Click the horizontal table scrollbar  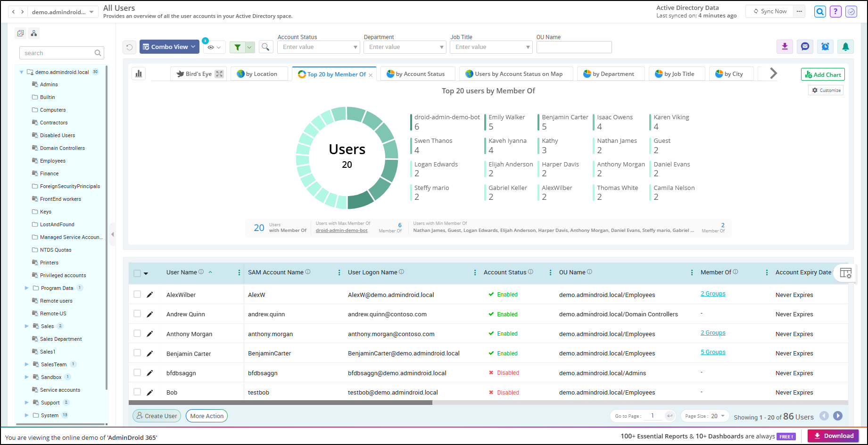280,403
